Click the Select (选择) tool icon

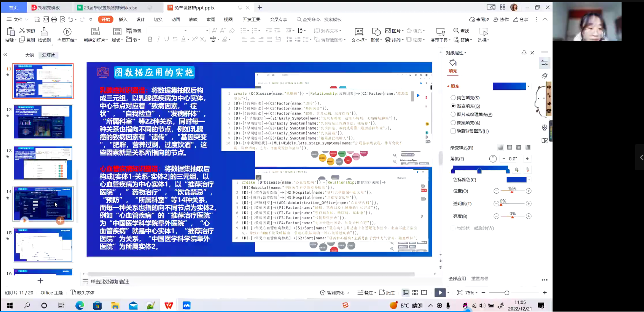coord(483,32)
